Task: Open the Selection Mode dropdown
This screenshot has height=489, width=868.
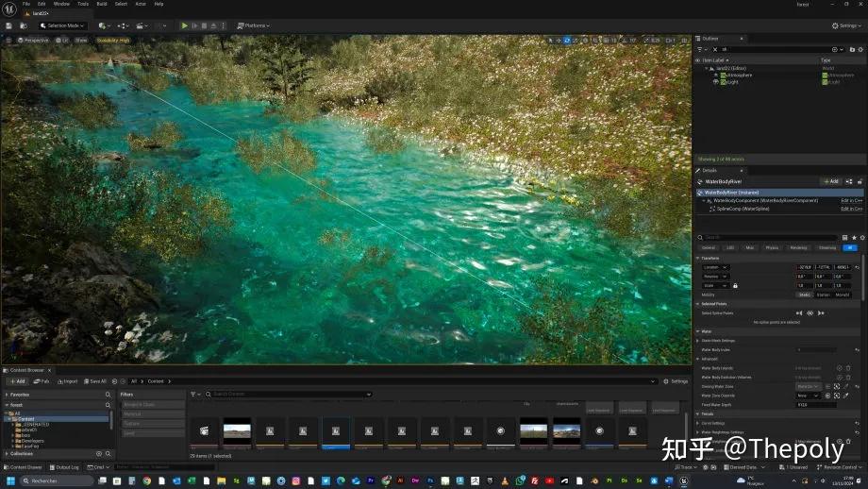Action: click(x=62, y=25)
